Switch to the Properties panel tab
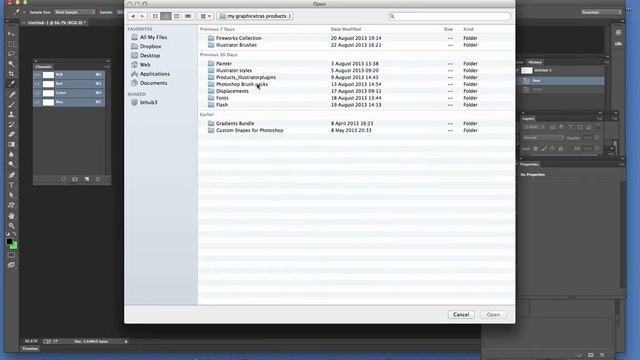 [529, 164]
